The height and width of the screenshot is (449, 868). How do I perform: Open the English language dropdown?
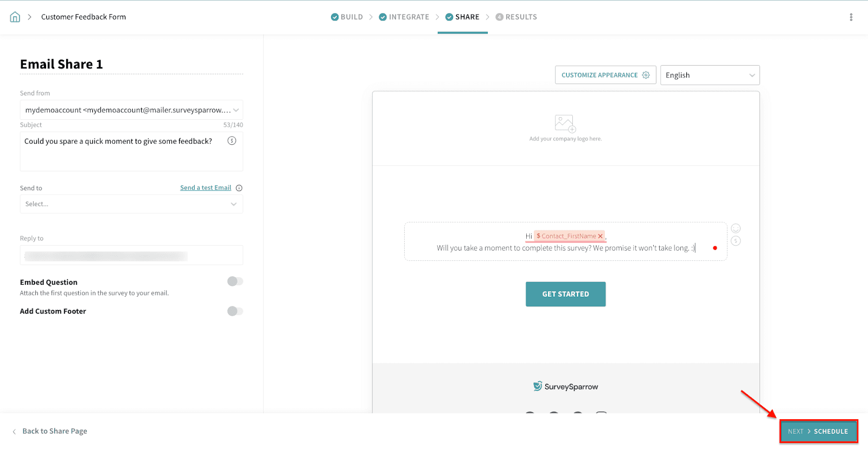(x=710, y=75)
